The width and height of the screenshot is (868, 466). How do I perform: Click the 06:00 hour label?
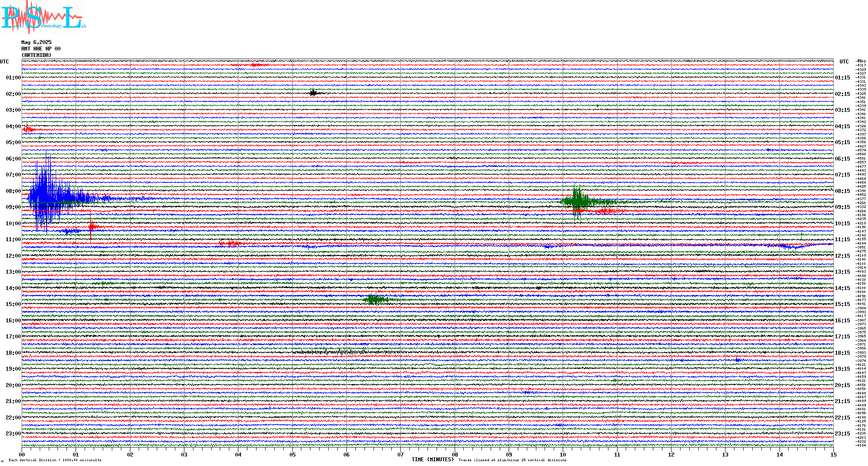point(13,159)
